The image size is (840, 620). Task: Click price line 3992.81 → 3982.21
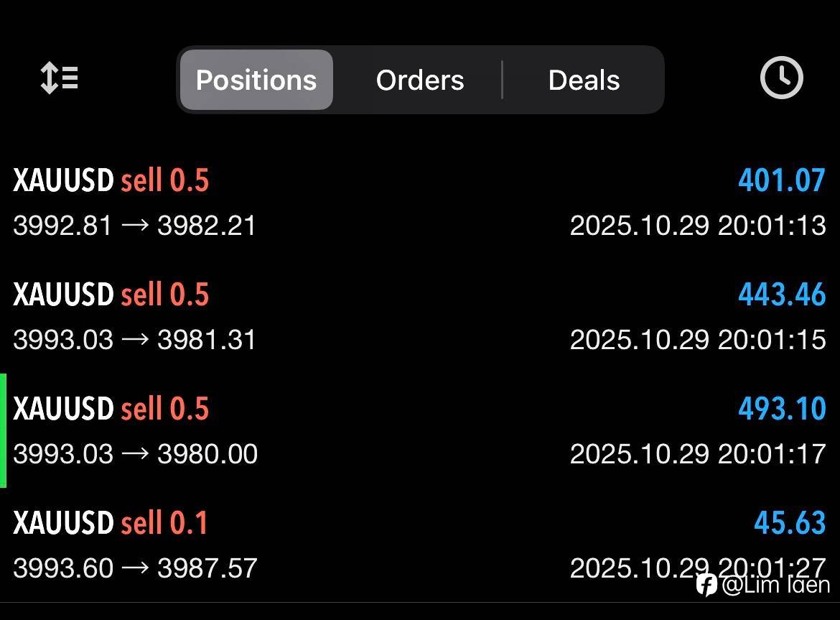pyautogui.click(x=135, y=226)
